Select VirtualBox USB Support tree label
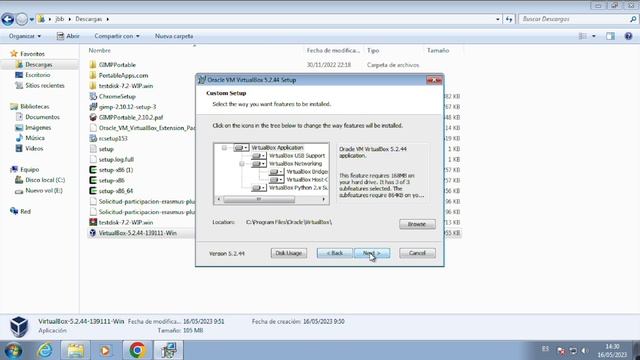The height and width of the screenshot is (360, 640). (x=297, y=156)
